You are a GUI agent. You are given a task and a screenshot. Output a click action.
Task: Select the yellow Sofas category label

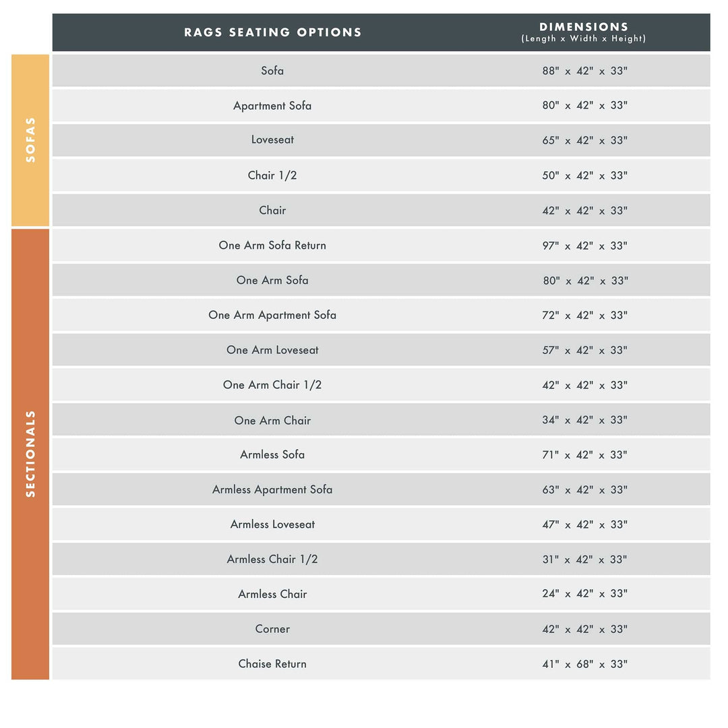pos(30,140)
